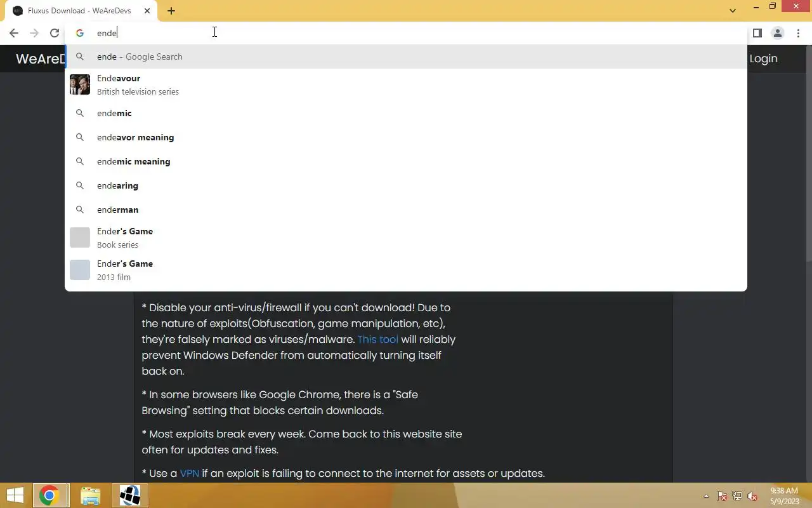Open File Explorer from taskbar
This screenshot has width=812, height=508.
pos(91,495)
